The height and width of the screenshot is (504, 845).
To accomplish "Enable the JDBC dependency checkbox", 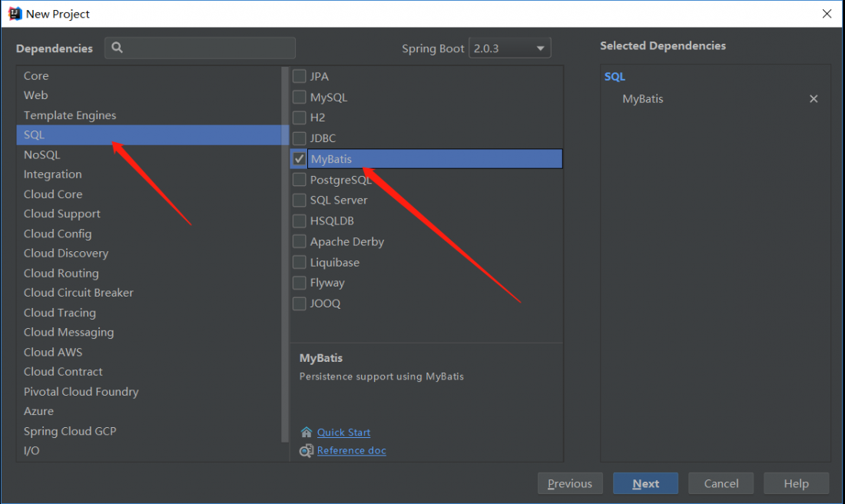I will tap(299, 138).
